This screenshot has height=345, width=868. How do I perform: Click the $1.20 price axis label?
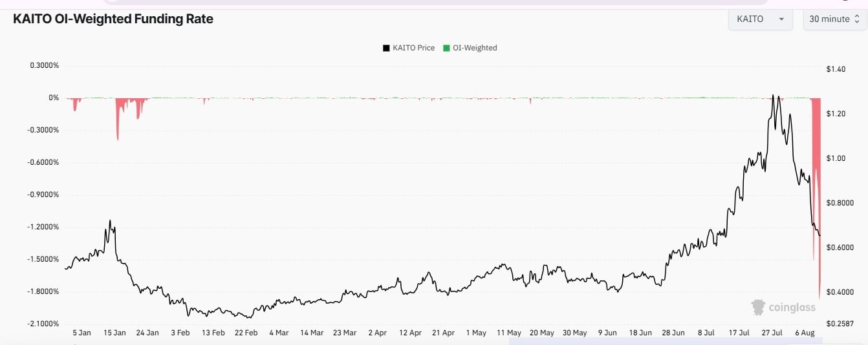(x=836, y=114)
